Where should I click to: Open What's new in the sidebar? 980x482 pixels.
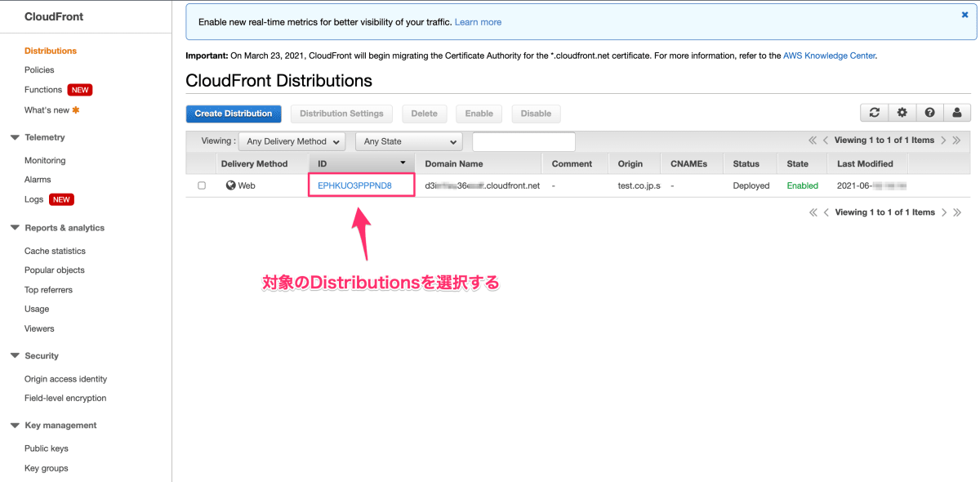tap(47, 109)
